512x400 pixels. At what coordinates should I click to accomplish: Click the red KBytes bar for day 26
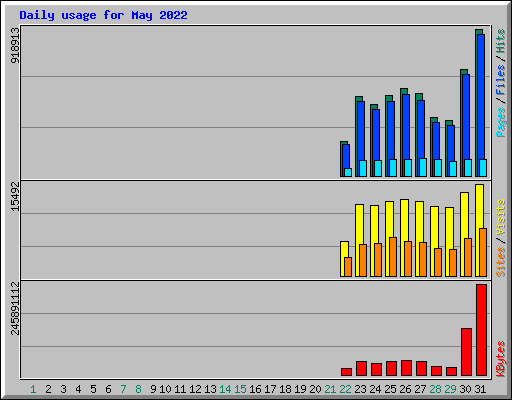[406, 368]
